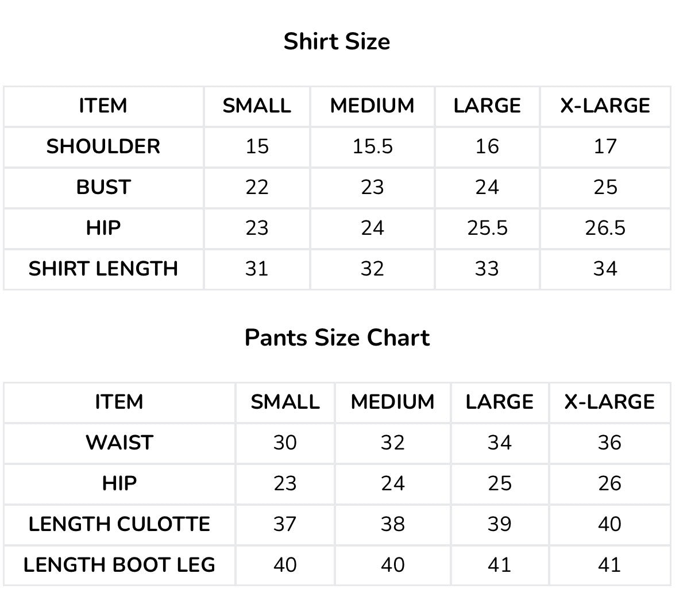Click the Pants Size Chart heading
The width and height of the screenshot is (691, 616).
point(337,338)
